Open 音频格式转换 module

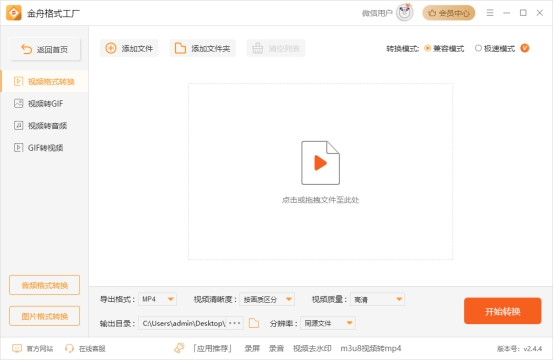click(x=45, y=285)
